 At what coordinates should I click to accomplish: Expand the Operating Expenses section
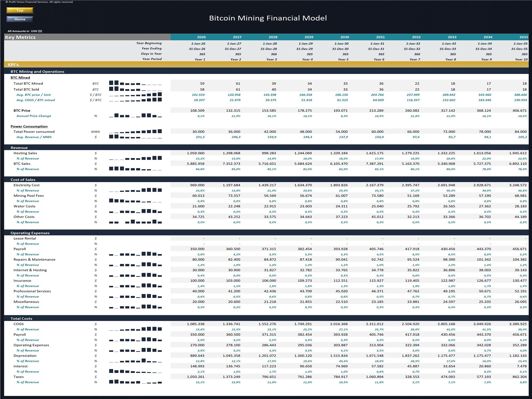point(30,232)
